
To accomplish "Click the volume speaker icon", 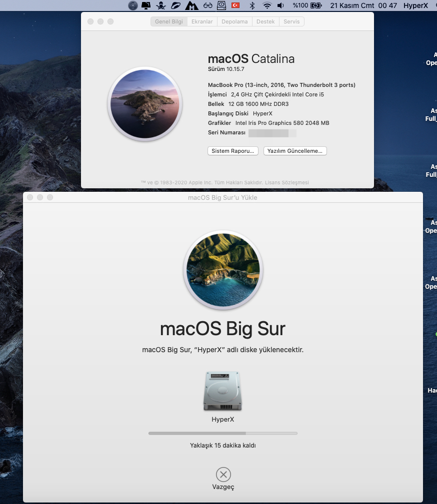I will coord(280,5).
